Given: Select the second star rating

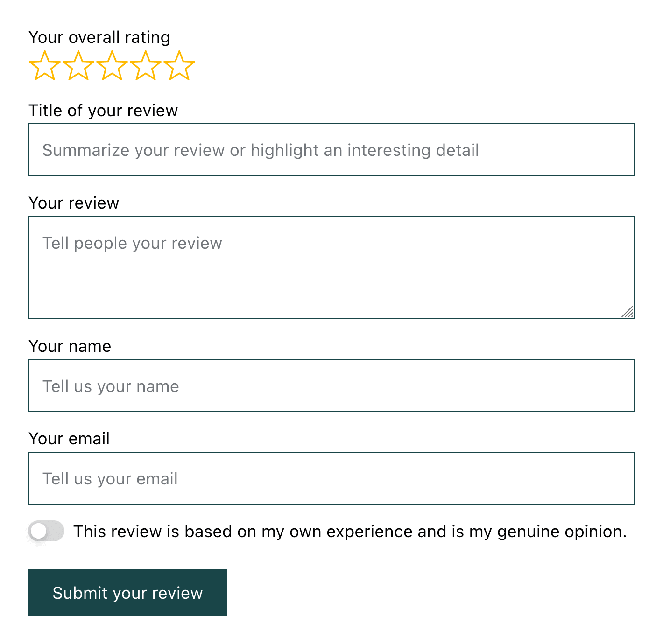Looking at the screenshot, I should [78, 66].
